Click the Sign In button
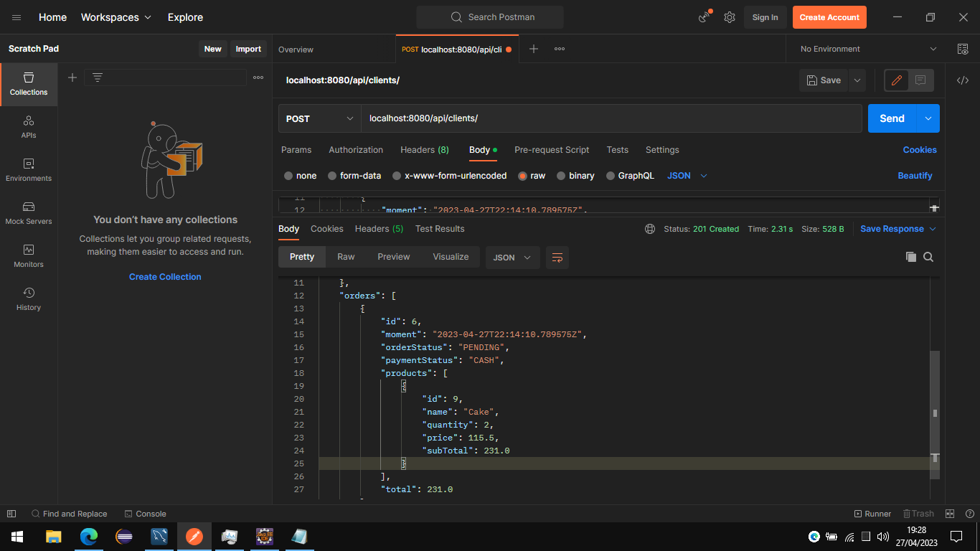Viewport: 980px width, 551px height. (765, 17)
